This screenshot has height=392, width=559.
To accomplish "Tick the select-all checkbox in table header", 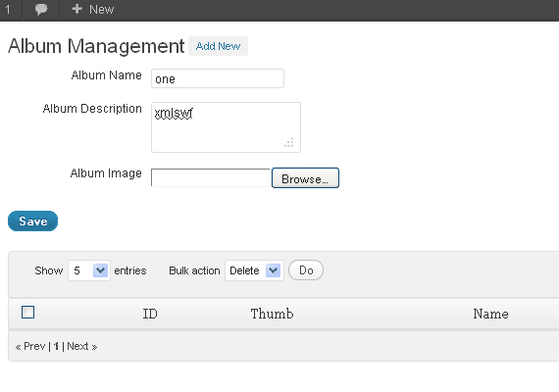I will click(x=27, y=313).
